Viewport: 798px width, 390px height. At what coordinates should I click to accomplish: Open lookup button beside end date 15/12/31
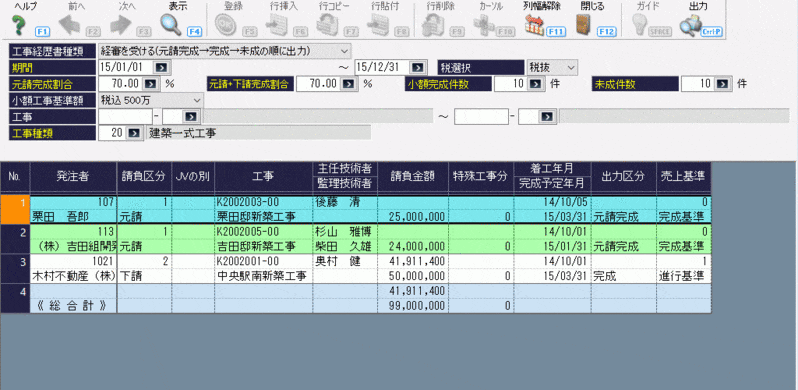click(x=417, y=67)
